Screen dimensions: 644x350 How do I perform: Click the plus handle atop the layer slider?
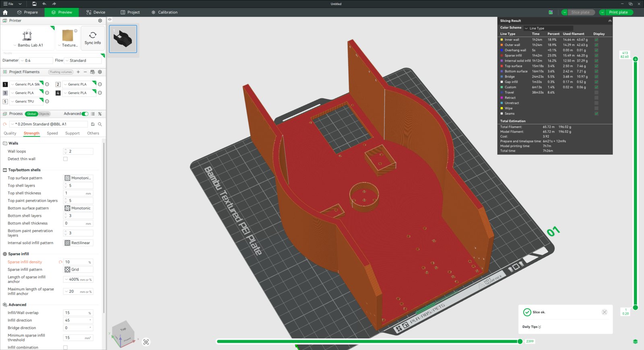coord(636,59)
